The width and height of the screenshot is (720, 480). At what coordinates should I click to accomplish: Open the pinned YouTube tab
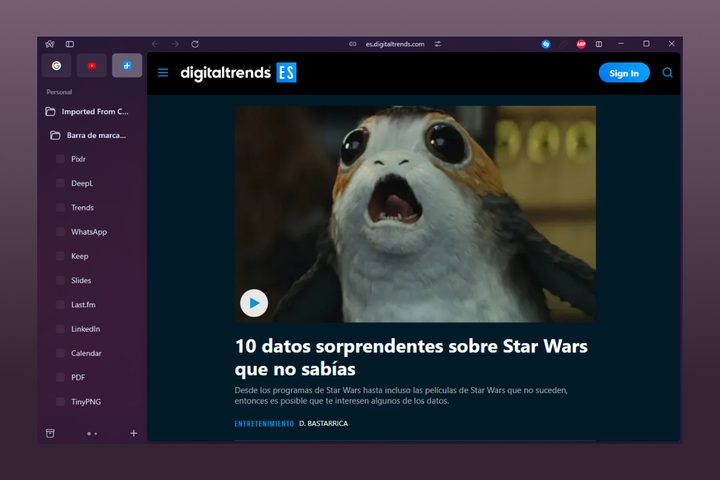[92, 66]
